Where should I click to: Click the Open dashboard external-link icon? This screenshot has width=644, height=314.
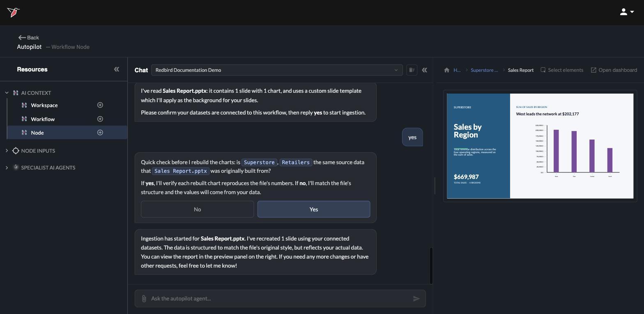(x=593, y=70)
